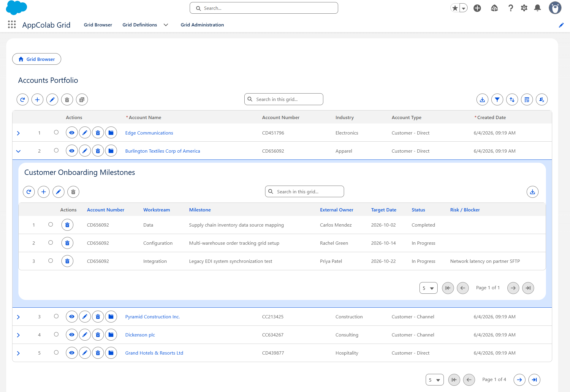Open the sort arrows icon
The image size is (570, 392).
[512, 100]
